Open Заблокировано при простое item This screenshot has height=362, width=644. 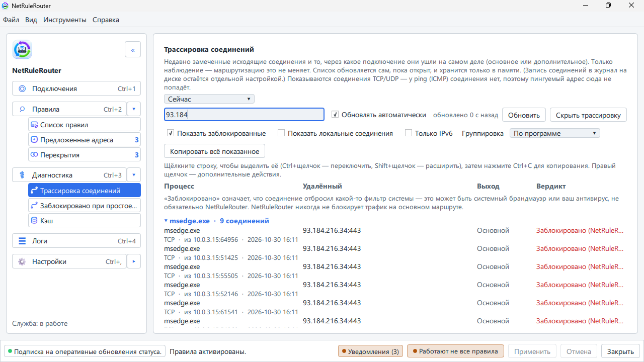click(x=85, y=205)
